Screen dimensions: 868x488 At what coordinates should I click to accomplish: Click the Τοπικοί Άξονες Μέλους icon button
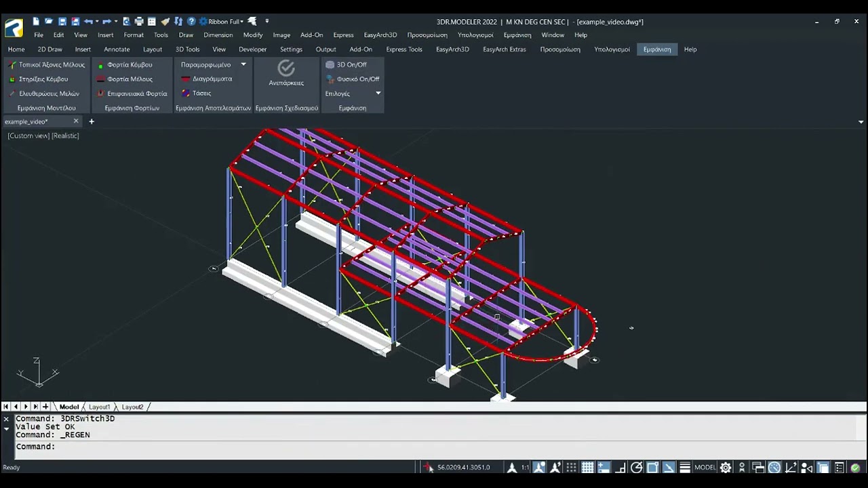[46, 65]
